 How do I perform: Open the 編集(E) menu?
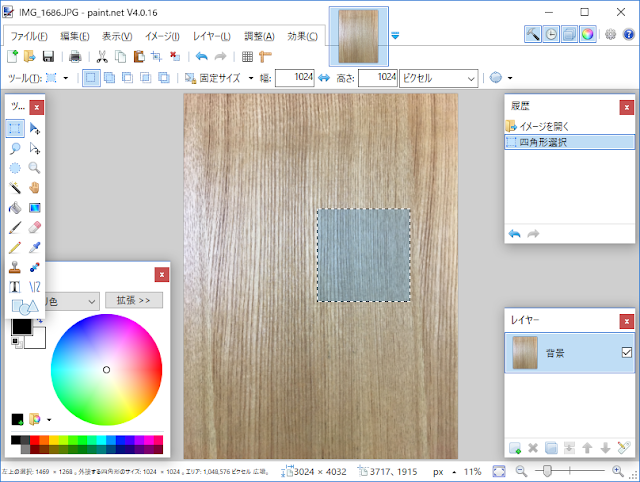click(x=75, y=36)
